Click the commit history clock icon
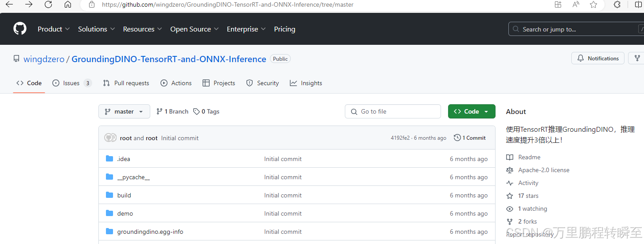The width and height of the screenshot is (644, 244). coord(457,138)
